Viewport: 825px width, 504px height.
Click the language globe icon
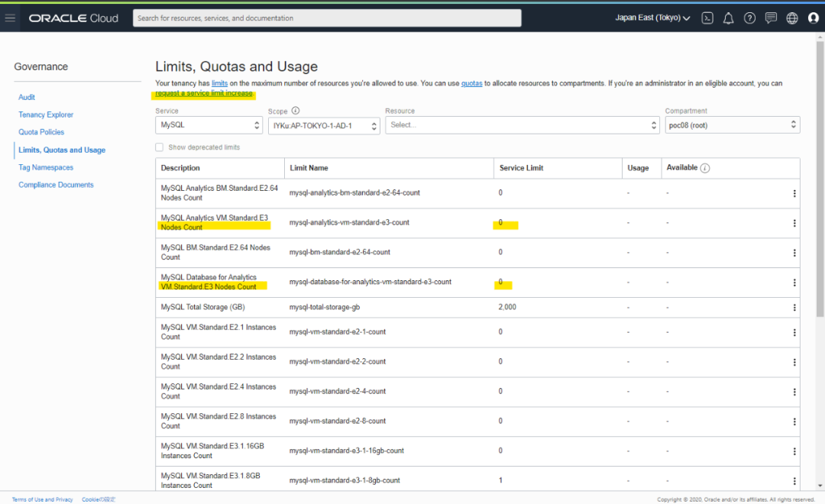click(792, 18)
